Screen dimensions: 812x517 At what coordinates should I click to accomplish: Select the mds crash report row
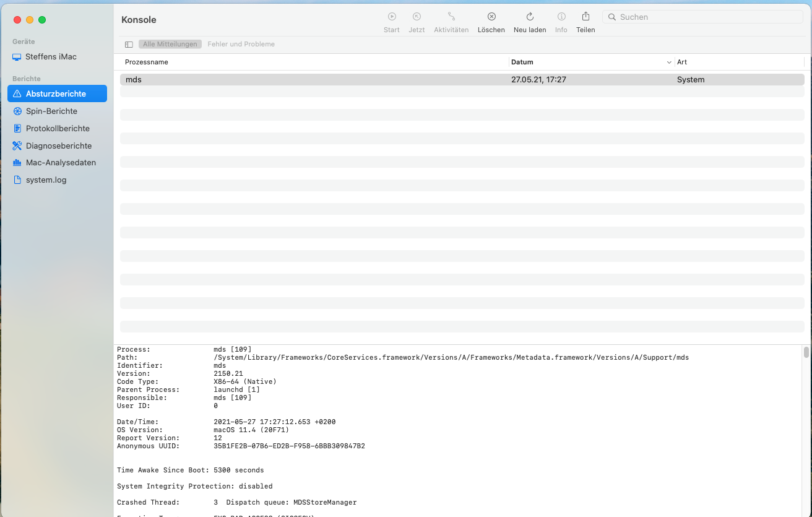462,80
